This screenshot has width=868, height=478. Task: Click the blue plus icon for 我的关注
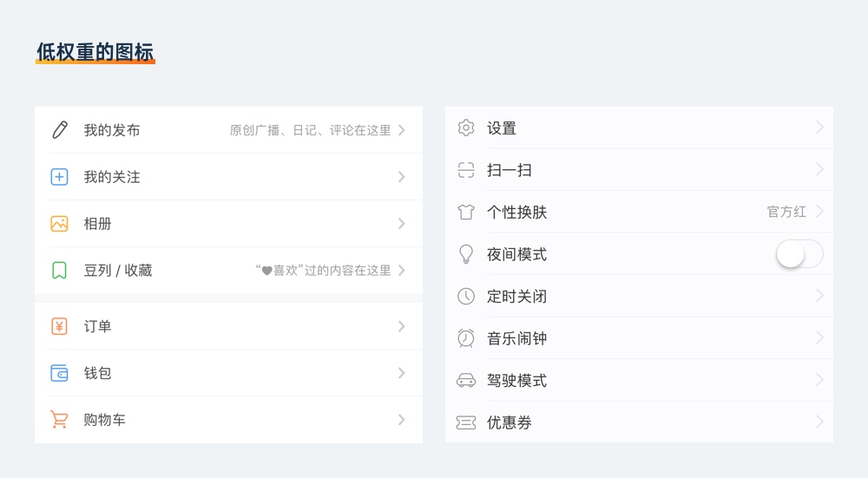pos(59,177)
